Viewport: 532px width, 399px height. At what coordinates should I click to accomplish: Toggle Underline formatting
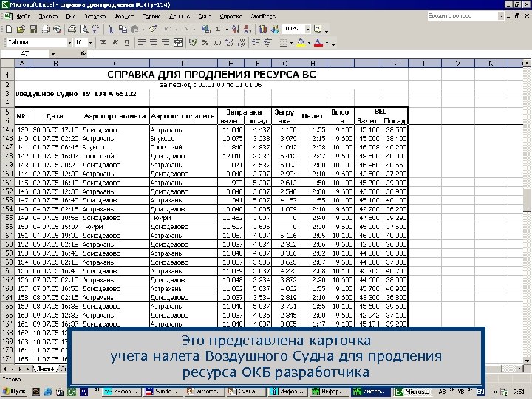click(127, 42)
